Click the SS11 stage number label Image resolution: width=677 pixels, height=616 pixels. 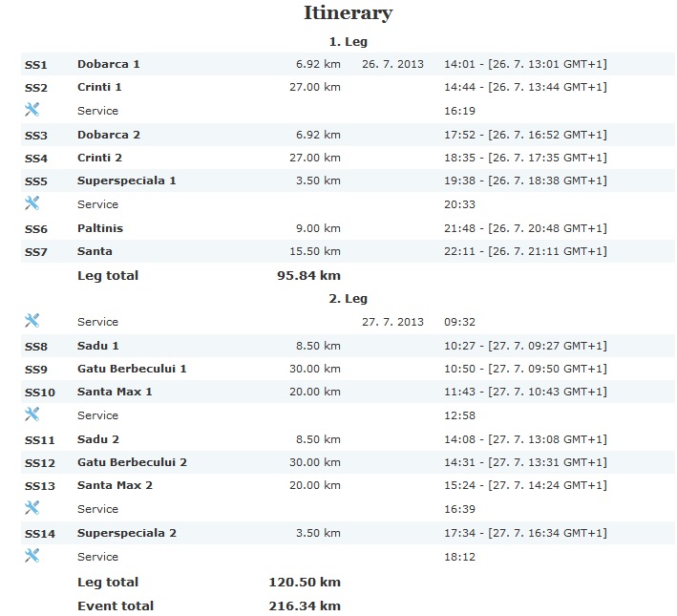coord(39,439)
